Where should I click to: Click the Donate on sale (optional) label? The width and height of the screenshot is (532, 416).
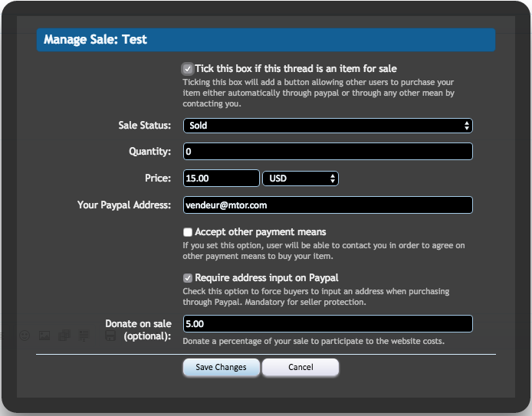138,330
